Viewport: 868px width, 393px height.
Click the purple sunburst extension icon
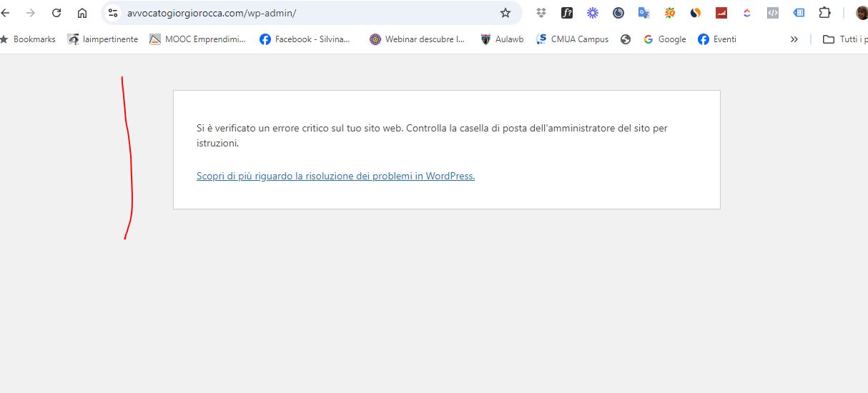[593, 13]
